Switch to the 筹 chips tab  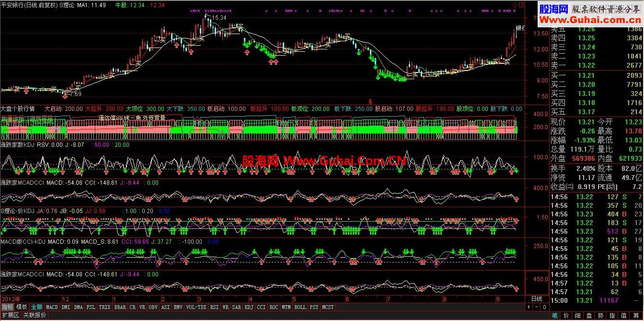(x=635, y=315)
